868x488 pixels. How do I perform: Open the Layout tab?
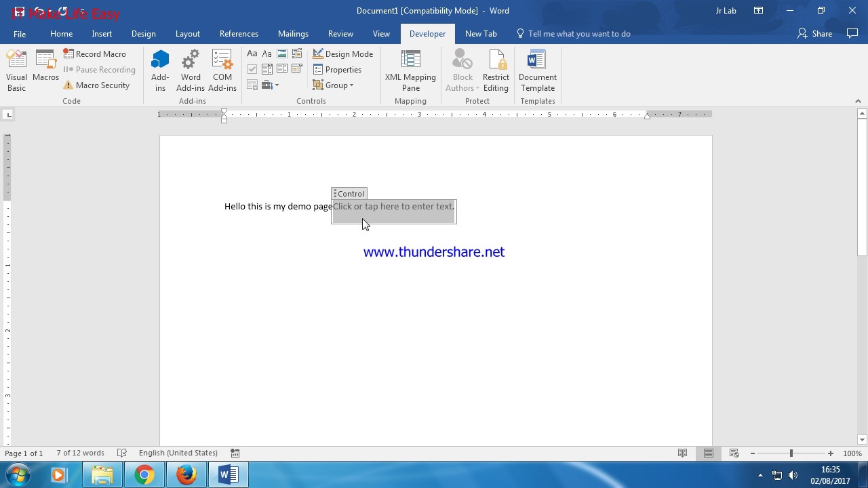[x=188, y=34]
